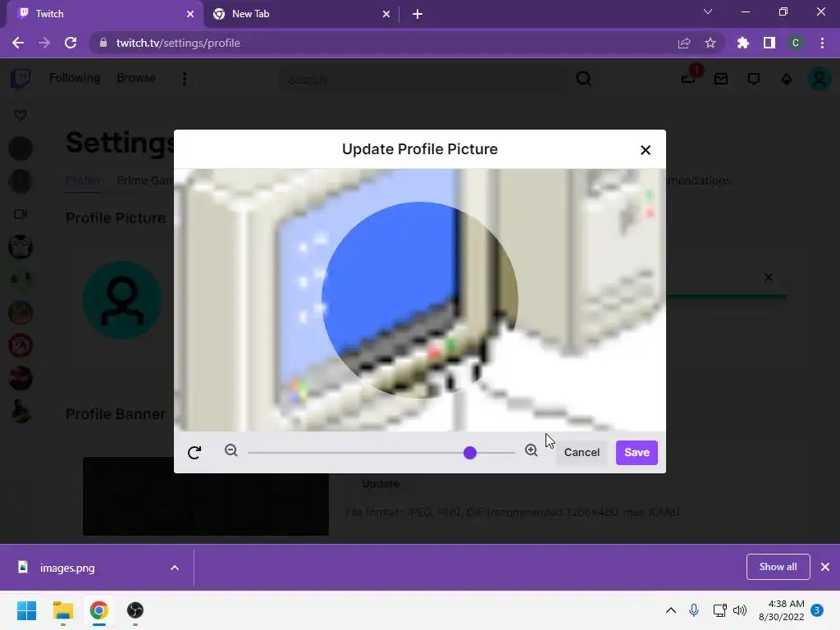Click the microphone tray icon
The width and height of the screenshot is (840, 630).
coord(694,610)
